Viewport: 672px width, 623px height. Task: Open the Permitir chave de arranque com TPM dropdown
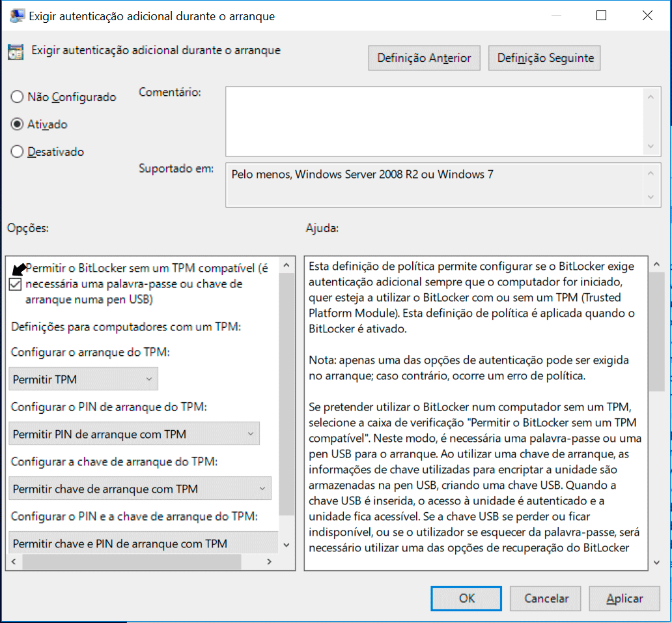pyautogui.click(x=140, y=489)
